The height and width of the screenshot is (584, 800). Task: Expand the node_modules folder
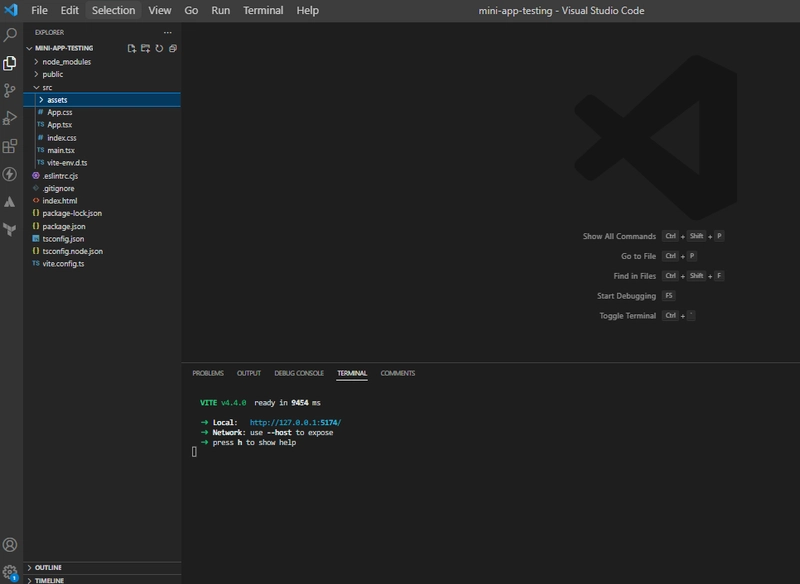(102, 62)
